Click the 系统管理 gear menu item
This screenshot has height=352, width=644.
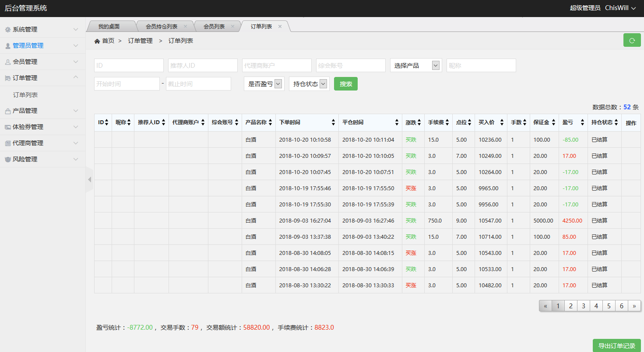click(25, 30)
